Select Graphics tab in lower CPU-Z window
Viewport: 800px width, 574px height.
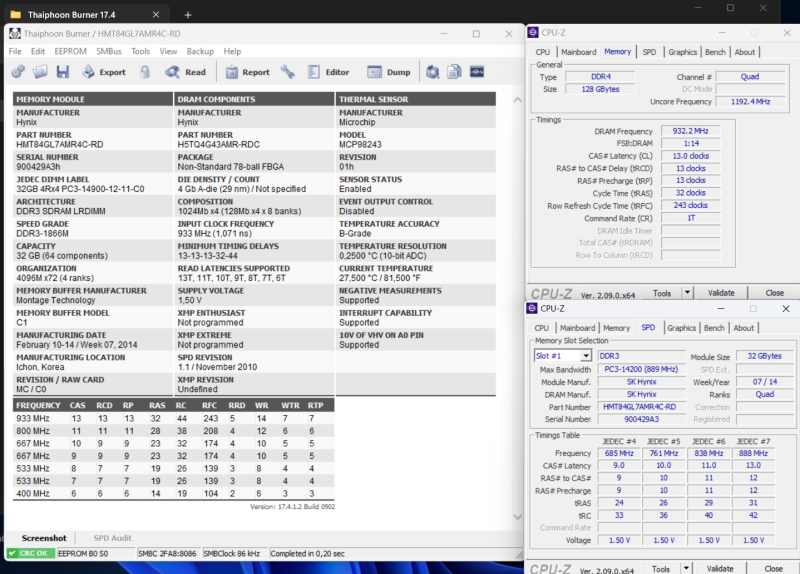[x=681, y=328]
